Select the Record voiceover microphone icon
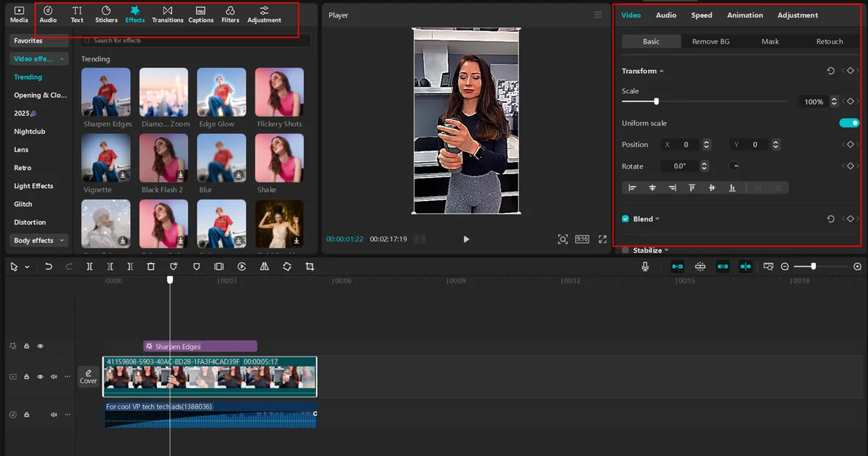Screen dimensions: 868x456 pos(644,266)
